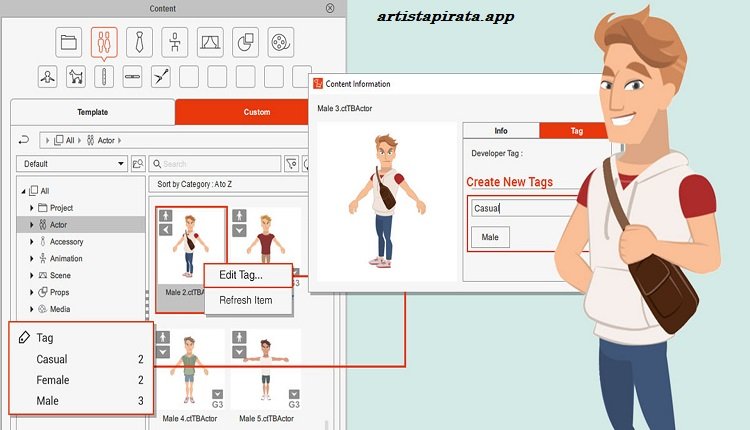Choose the dog quadruped subcategory icon

click(76, 77)
